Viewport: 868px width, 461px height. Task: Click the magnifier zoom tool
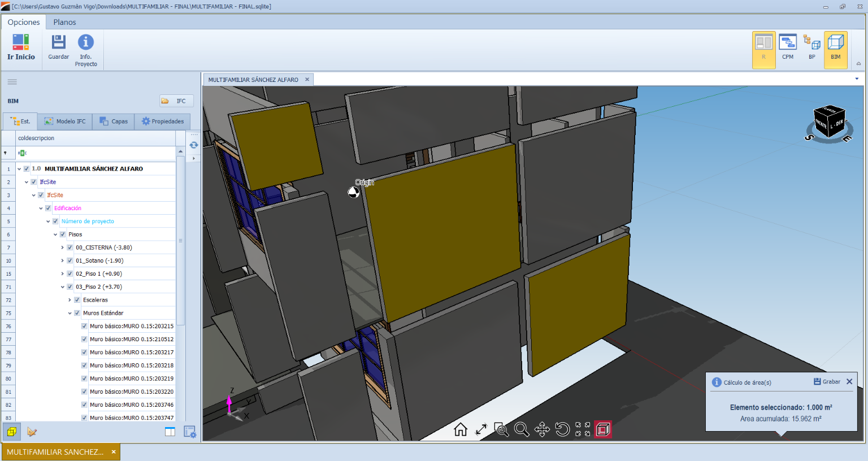pyautogui.click(x=522, y=430)
